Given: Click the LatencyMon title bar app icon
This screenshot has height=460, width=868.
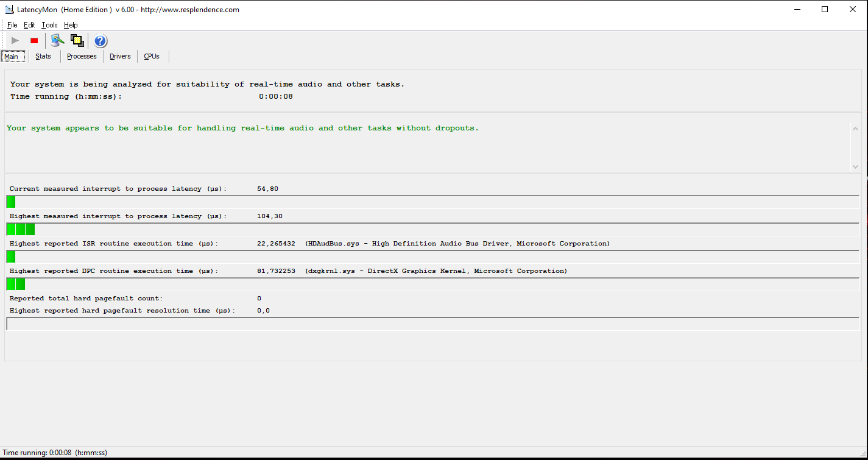Looking at the screenshot, I should click(9, 9).
